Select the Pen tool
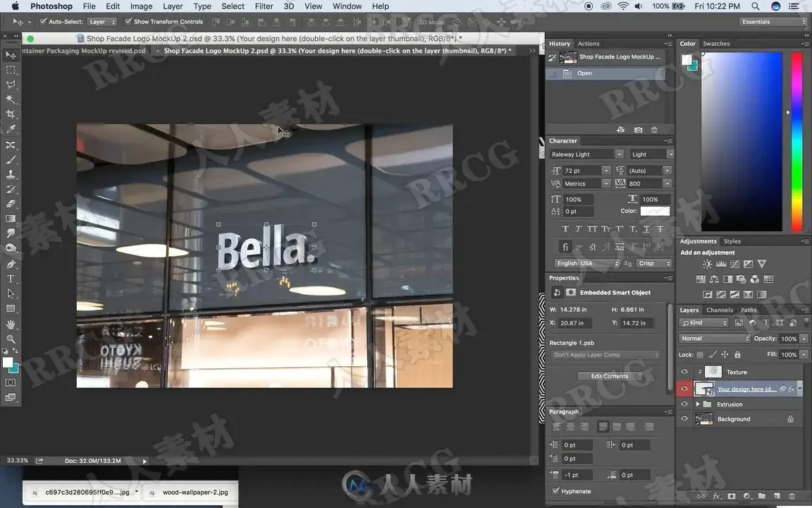This screenshot has width=812, height=508. pos(11,264)
